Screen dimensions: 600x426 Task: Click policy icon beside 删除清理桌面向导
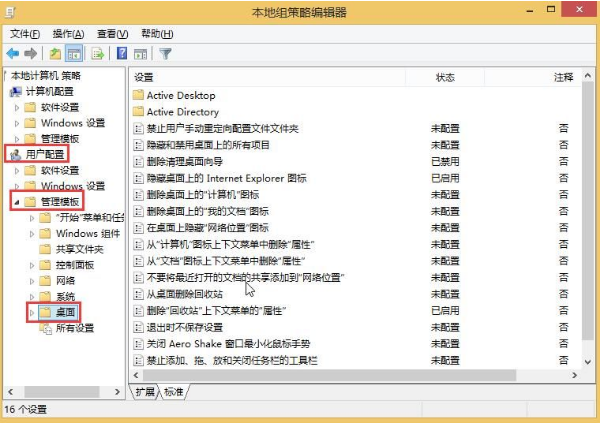138,162
